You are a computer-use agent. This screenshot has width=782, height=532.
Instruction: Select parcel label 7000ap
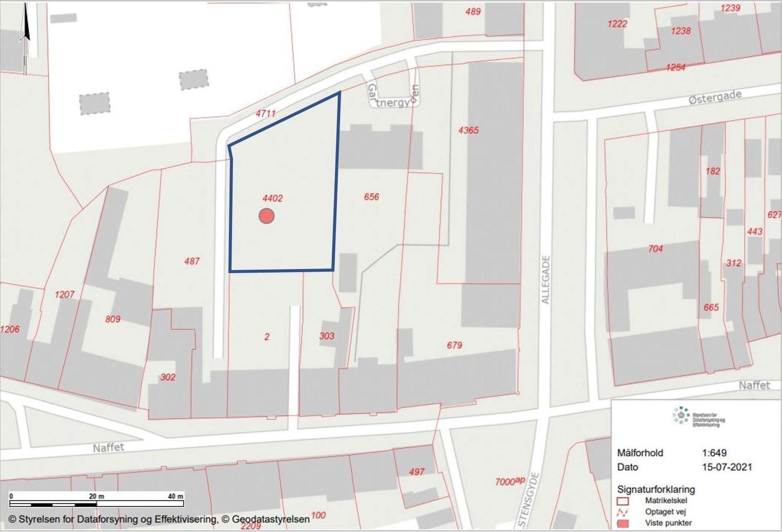coord(509,481)
